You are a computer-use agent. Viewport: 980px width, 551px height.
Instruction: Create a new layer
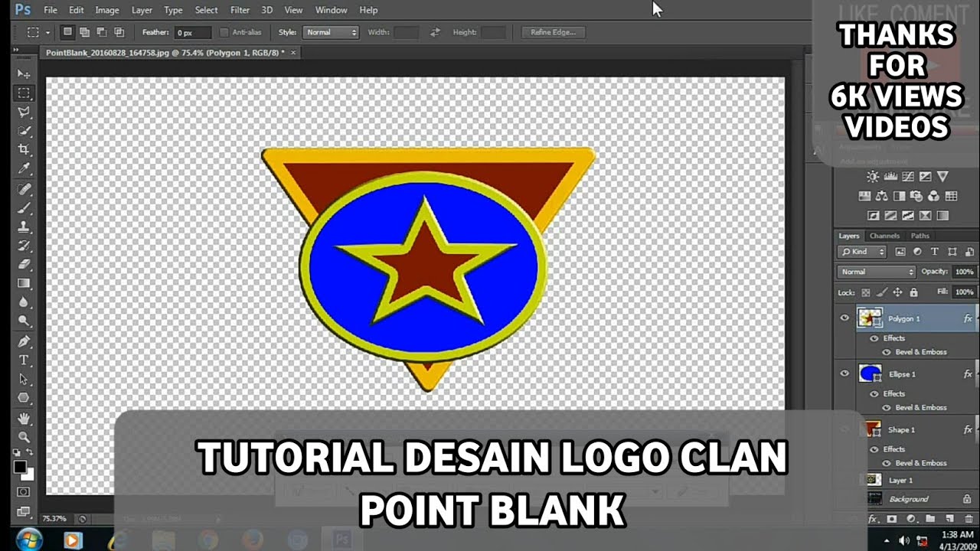950,519
